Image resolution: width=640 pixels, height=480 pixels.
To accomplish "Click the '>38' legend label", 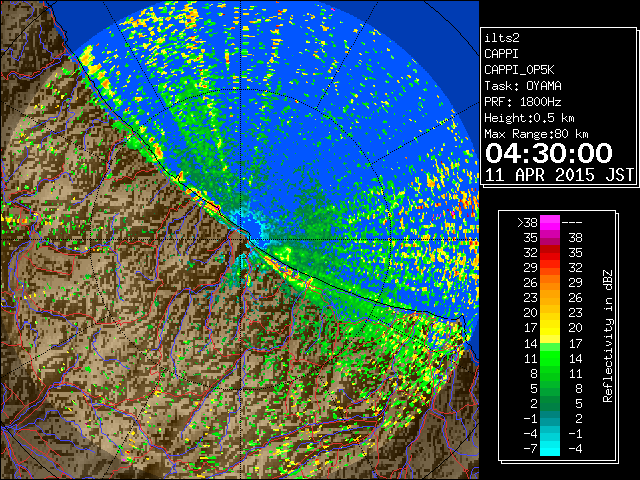I will 527,223.
